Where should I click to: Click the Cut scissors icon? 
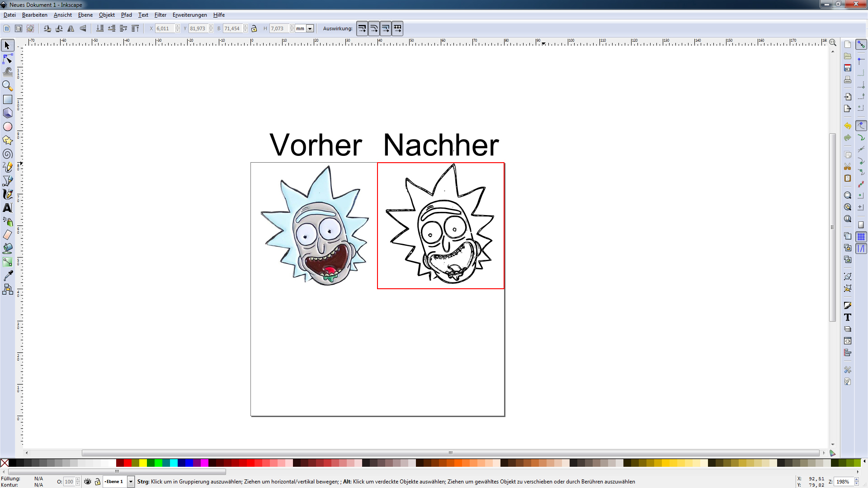pos(848,167)
